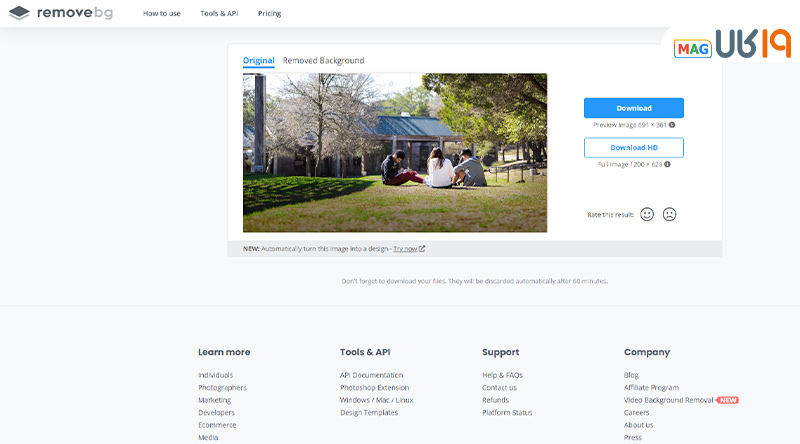This screenshot has width=800, height=444.
Task: Switch to Removed Background tab
Action: [323, 61]
